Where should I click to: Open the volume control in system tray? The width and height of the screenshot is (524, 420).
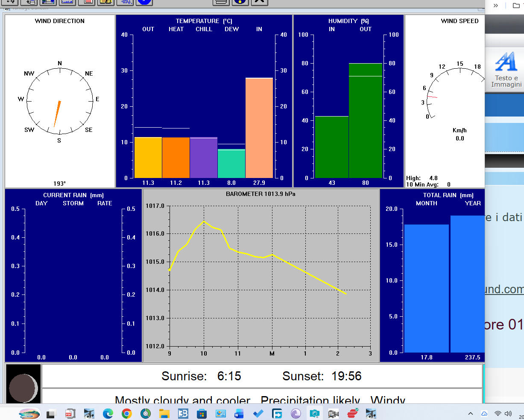[508, 414]
